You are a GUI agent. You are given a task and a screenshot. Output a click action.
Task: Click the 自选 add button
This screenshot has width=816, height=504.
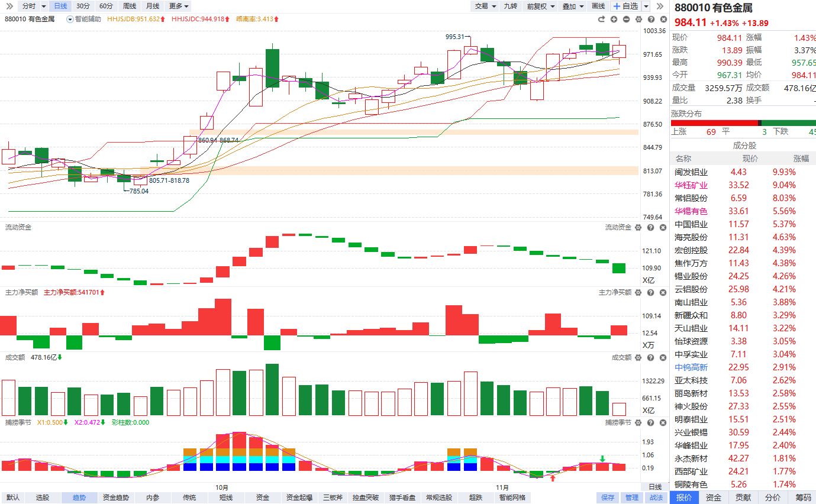point(626,6)
